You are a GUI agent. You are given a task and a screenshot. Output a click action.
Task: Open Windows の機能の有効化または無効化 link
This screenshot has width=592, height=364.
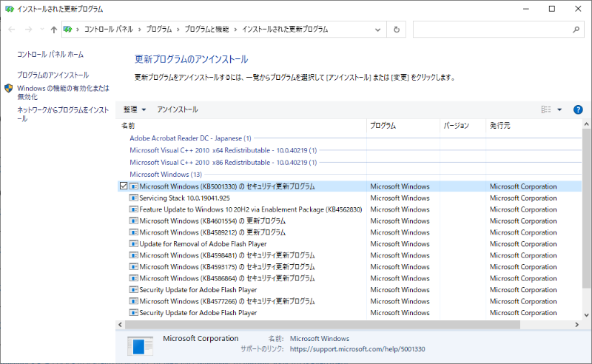63,92
